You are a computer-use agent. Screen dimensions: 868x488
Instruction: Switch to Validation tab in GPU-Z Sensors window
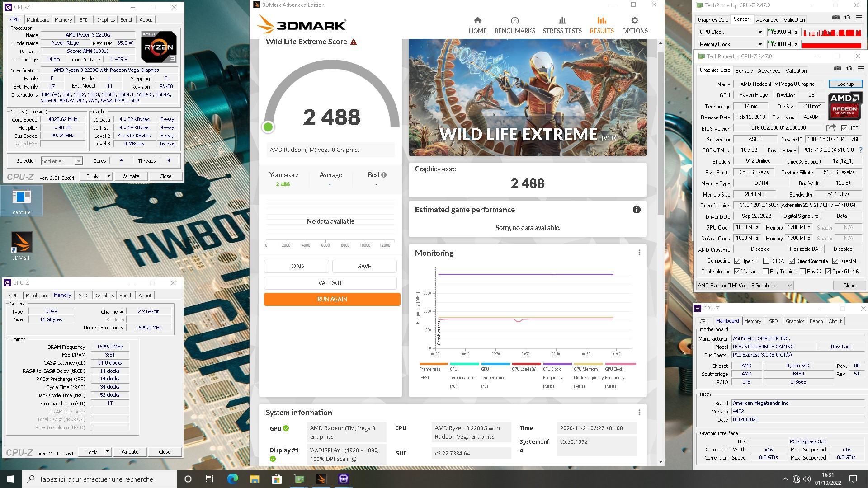coord(794,20)
